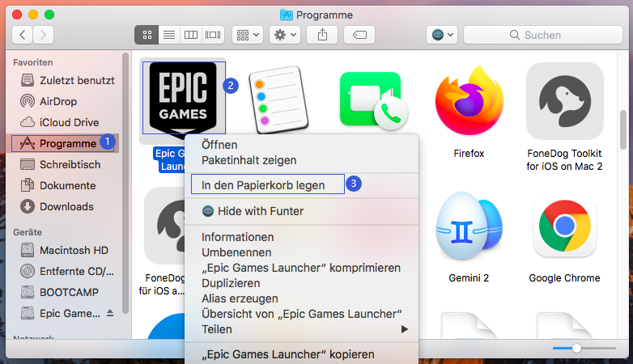Choose Umbenennen in context menu
633x364 pixels.
236,252
